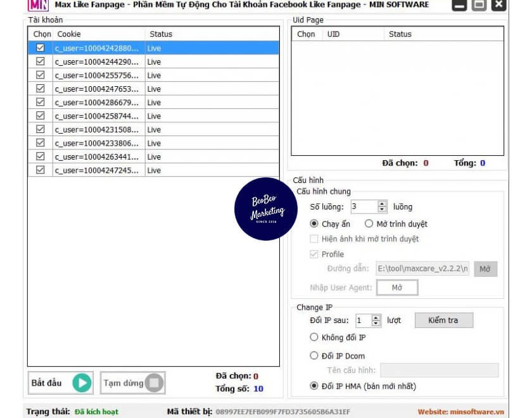Toggle checkbox of the last cookie row
The image size is (532, 418).
(41, 170)
